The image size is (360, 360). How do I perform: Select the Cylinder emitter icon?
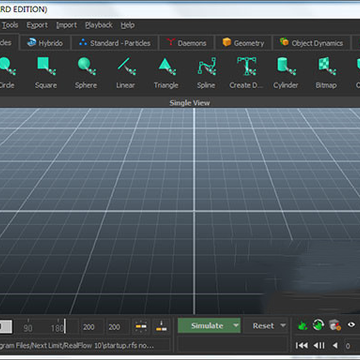[x=286, y=66]
